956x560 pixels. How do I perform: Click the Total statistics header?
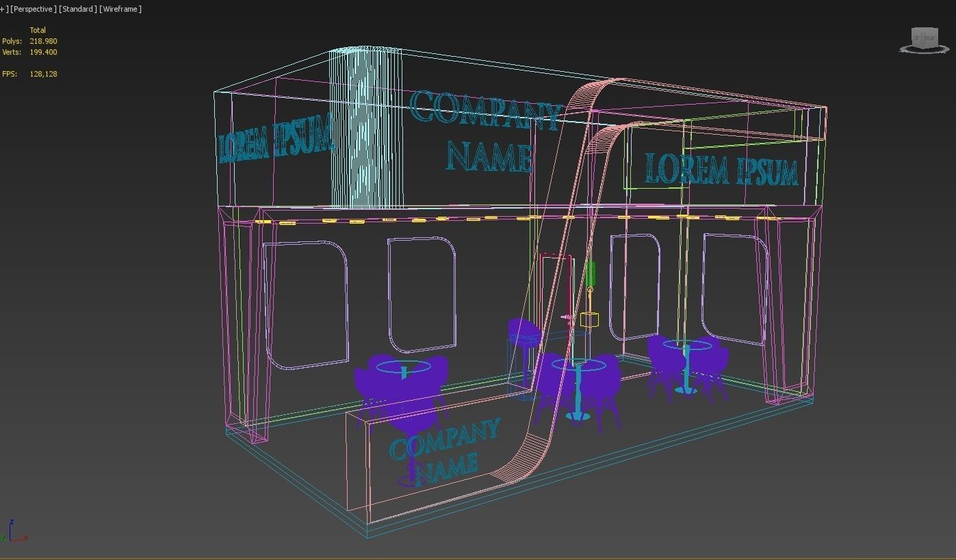click(38, 30)
